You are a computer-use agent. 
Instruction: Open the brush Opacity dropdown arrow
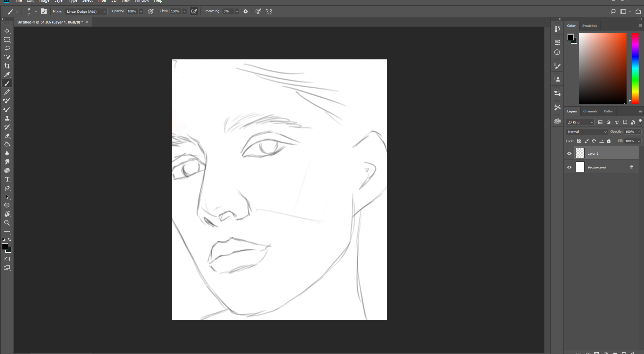click(x=141, y=11)
